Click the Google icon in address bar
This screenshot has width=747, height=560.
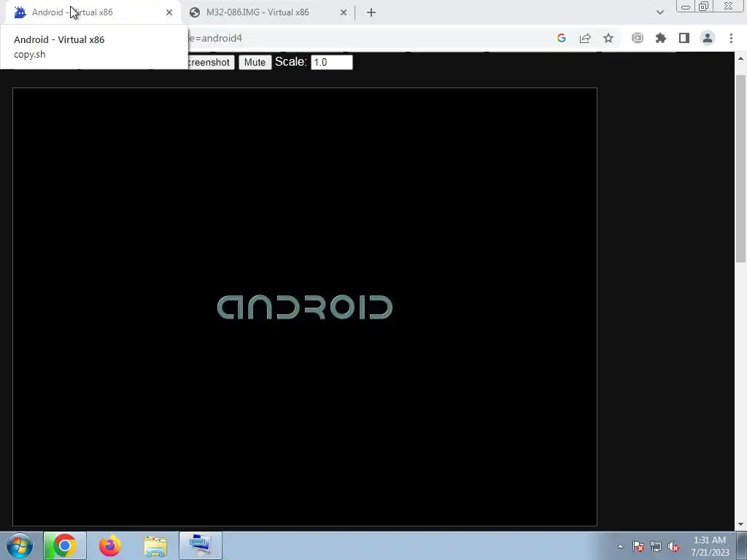tap(562, 38)
